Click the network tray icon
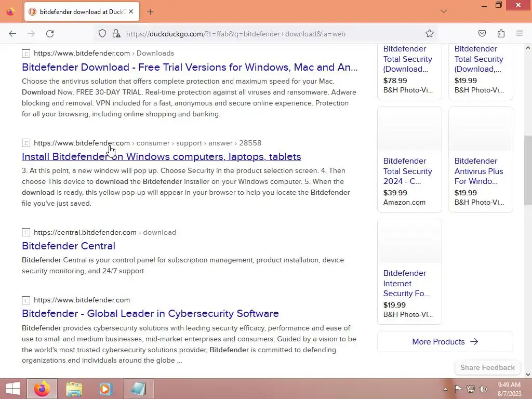This screenshot has height=399, width=532. tap(470, 389)
